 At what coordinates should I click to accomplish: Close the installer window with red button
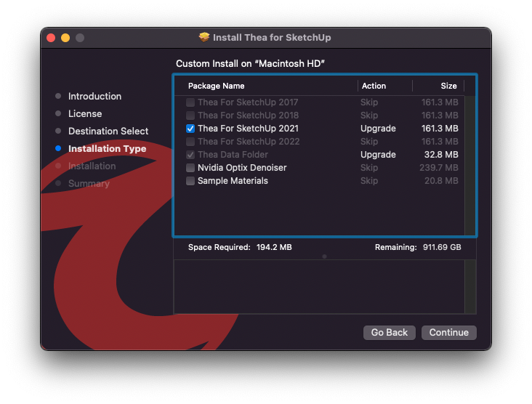[x=51, y=38]
